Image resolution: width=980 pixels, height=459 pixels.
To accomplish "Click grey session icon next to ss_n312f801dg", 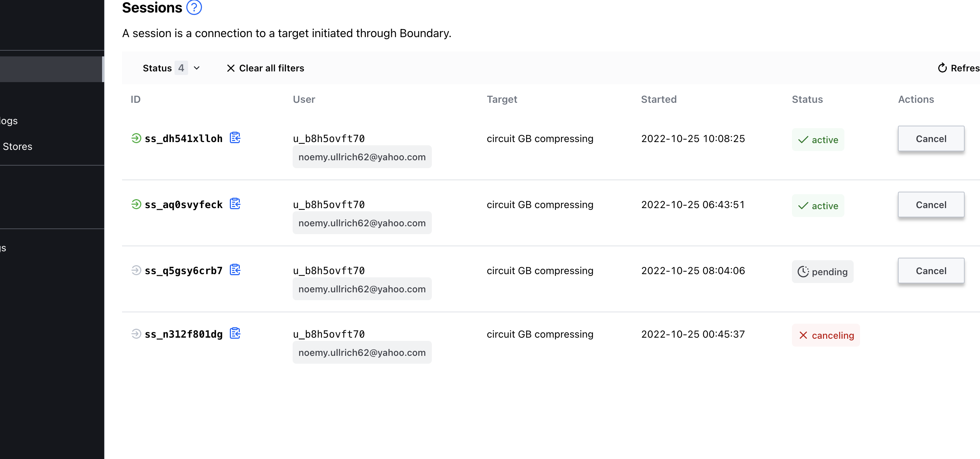I will pos(136,333).
